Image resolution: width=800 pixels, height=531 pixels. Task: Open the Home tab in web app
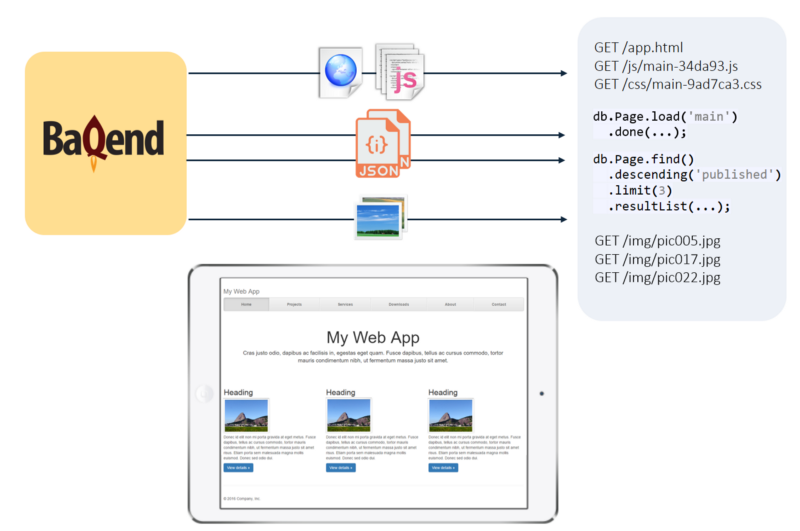[x=246, y=305]
